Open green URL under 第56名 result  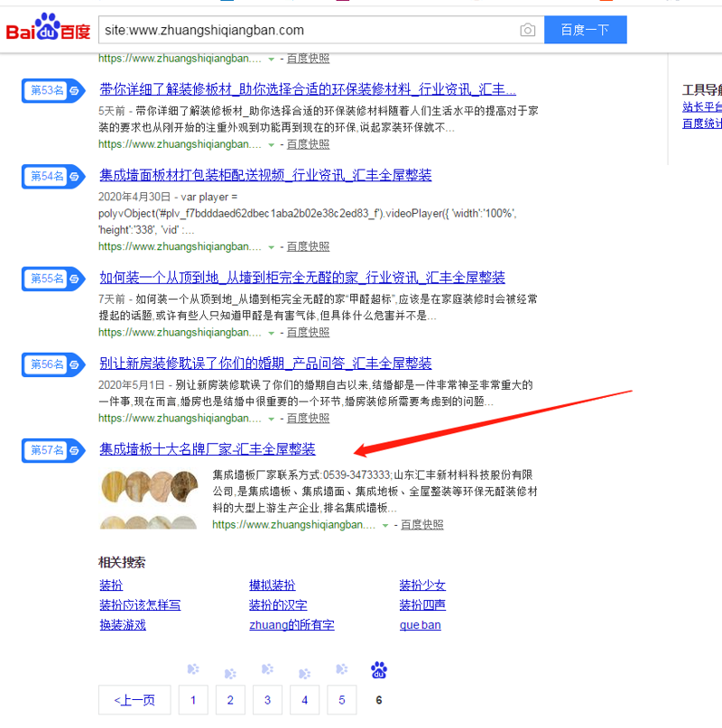(x=180, y=419)
